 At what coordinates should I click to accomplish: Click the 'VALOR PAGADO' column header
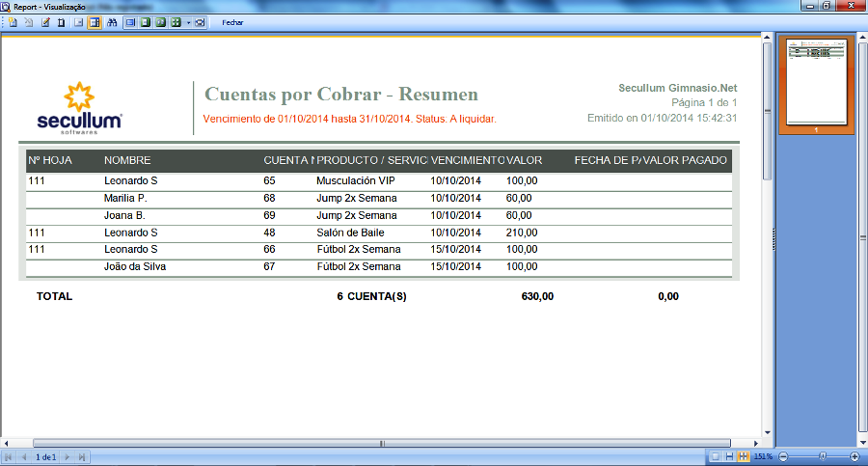pyautogui.click(x=685, y=160)
